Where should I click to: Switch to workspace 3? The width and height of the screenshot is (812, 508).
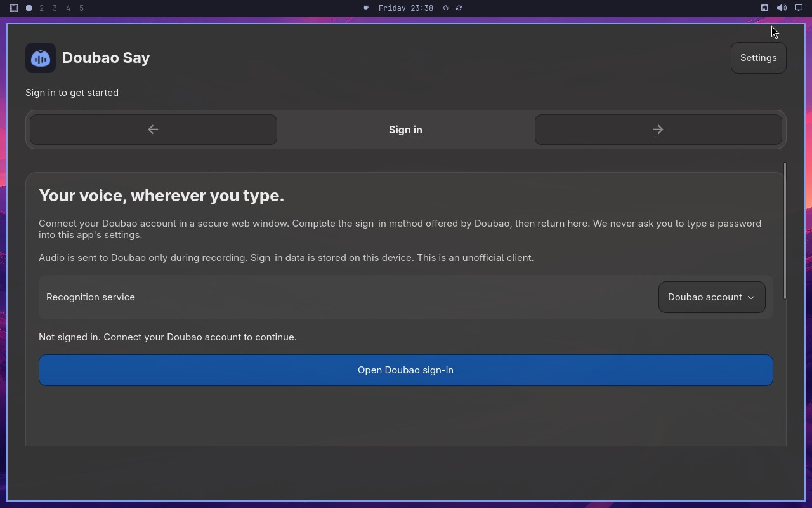coord(55,8)
